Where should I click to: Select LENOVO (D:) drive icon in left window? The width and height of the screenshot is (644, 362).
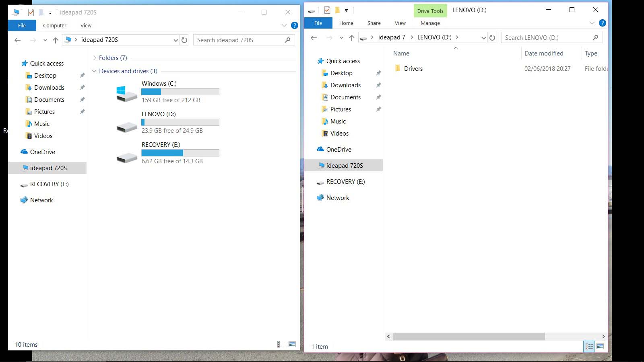click(x=126, y=127)
